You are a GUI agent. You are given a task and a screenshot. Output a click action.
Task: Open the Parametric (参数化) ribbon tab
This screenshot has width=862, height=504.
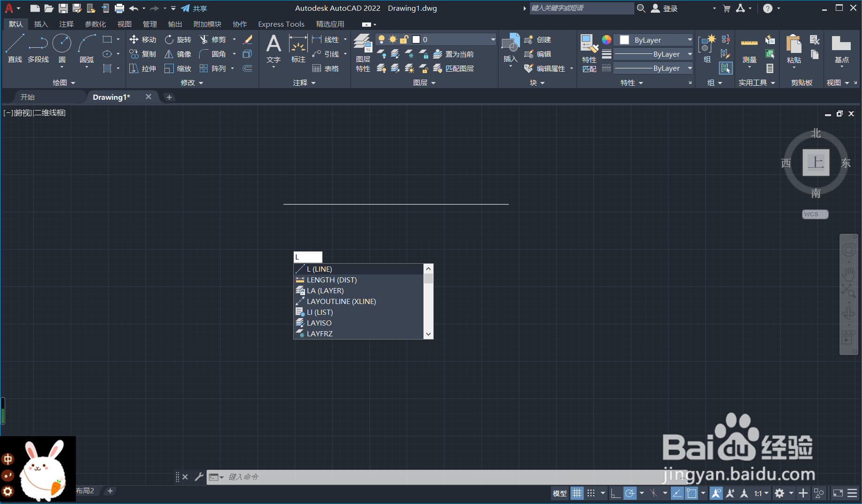tap(95, 24)
